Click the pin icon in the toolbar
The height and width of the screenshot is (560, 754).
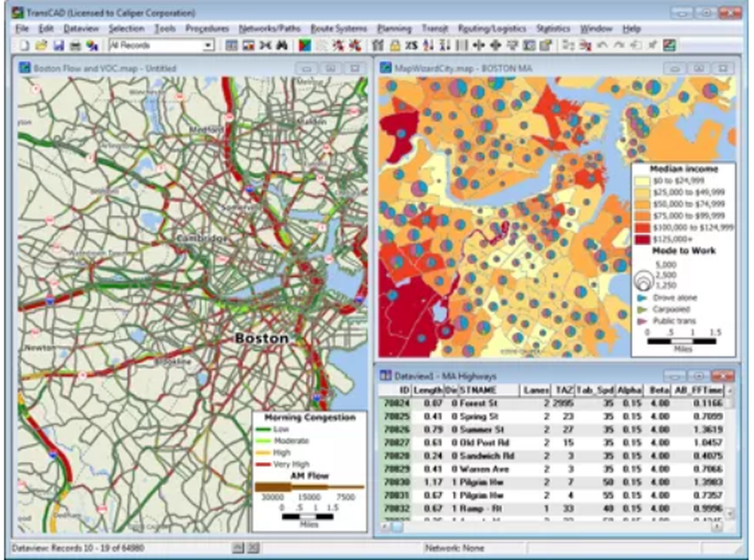(652, 46)
